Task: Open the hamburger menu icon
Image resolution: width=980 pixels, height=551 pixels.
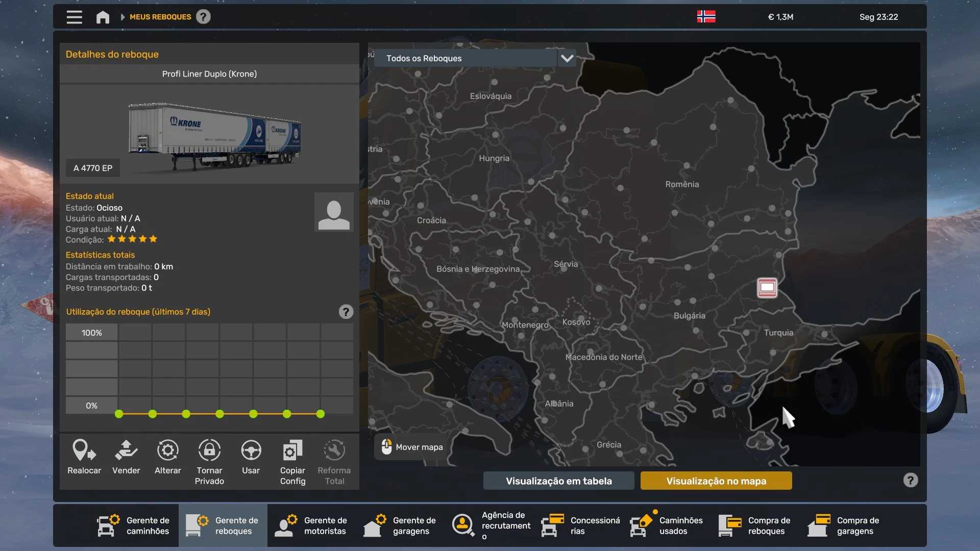Action: 75,17
